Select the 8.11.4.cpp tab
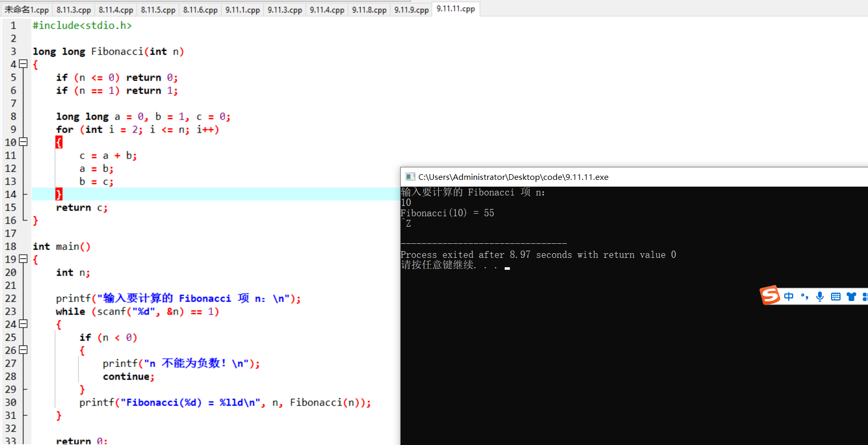Image resolution: width=868 pixels, height=445 pixels. pyautogui.click(x=116, y=9)
